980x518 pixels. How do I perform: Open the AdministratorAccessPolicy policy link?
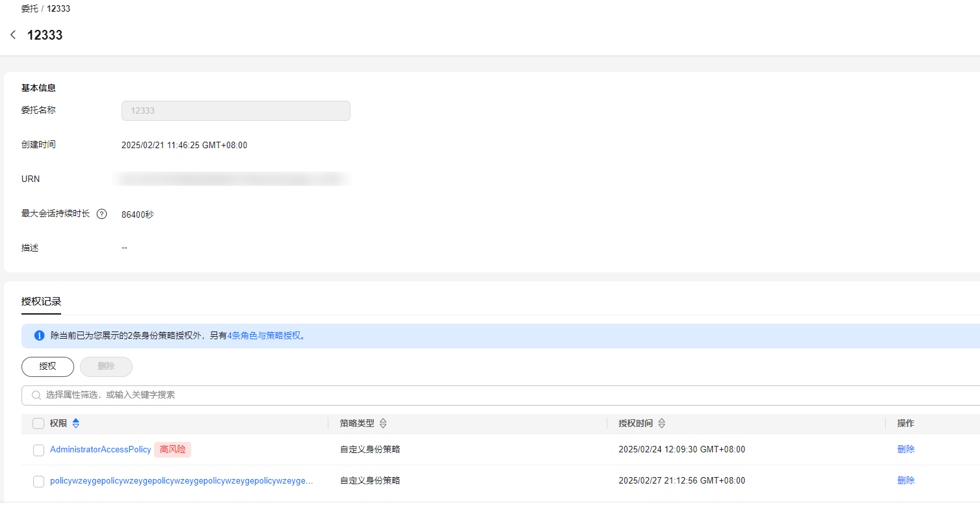(100, 450)
